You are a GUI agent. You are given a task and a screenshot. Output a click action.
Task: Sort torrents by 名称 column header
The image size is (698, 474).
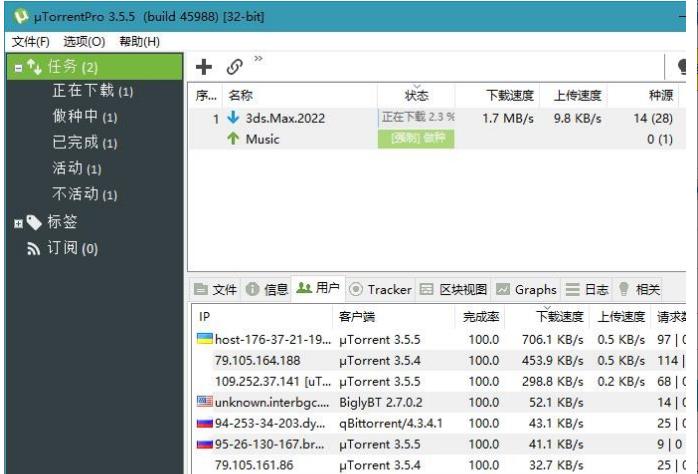(x=300, y=95)
